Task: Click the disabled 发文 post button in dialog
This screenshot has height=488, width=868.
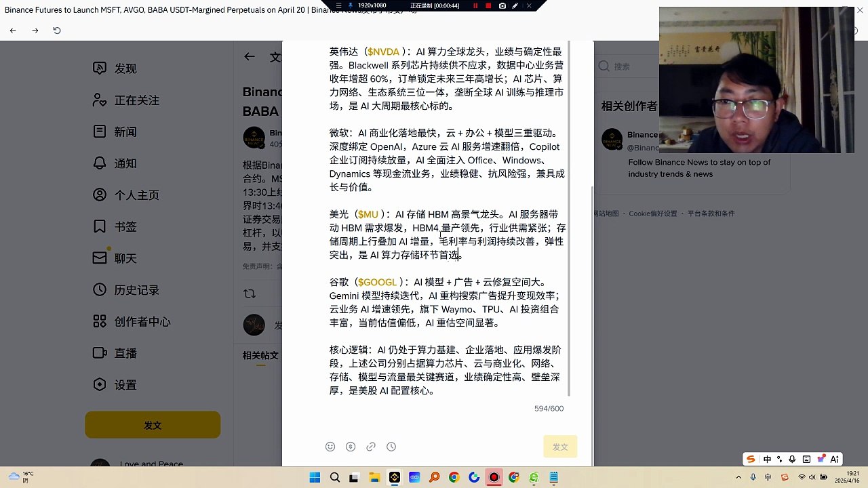Action: [x=560, y=447]
